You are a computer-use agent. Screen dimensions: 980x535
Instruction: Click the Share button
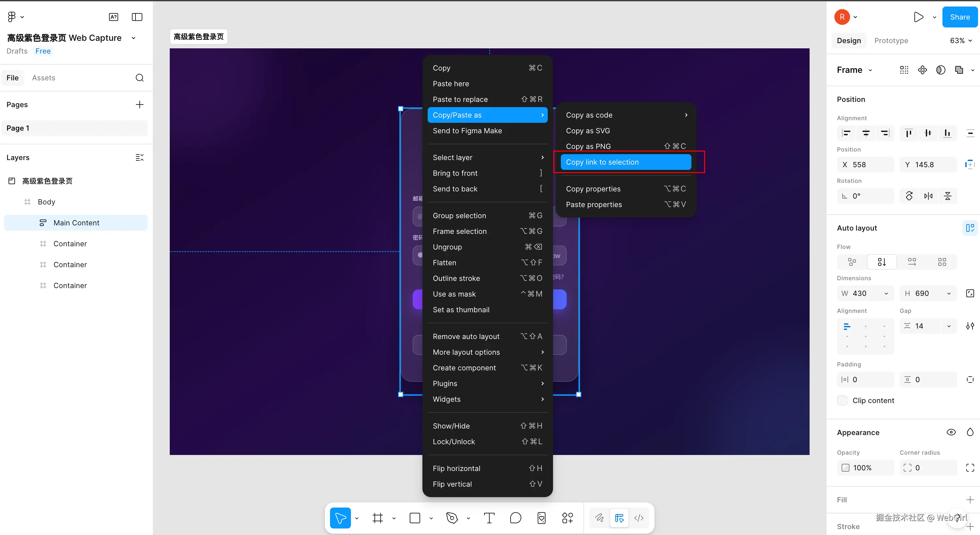[x=959, y=17]
